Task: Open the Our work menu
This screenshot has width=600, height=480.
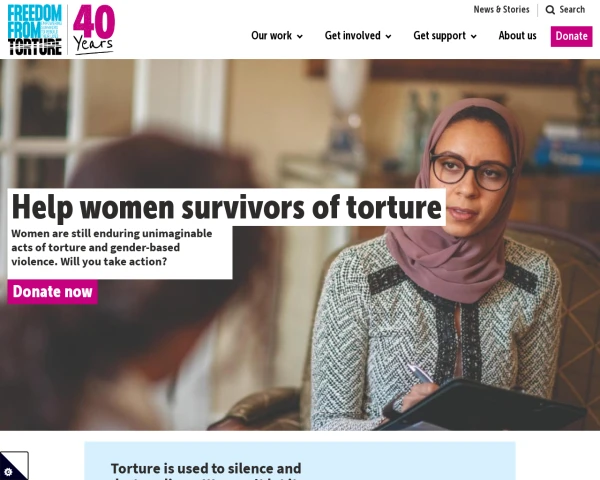Action: click(x=277, y=36)
